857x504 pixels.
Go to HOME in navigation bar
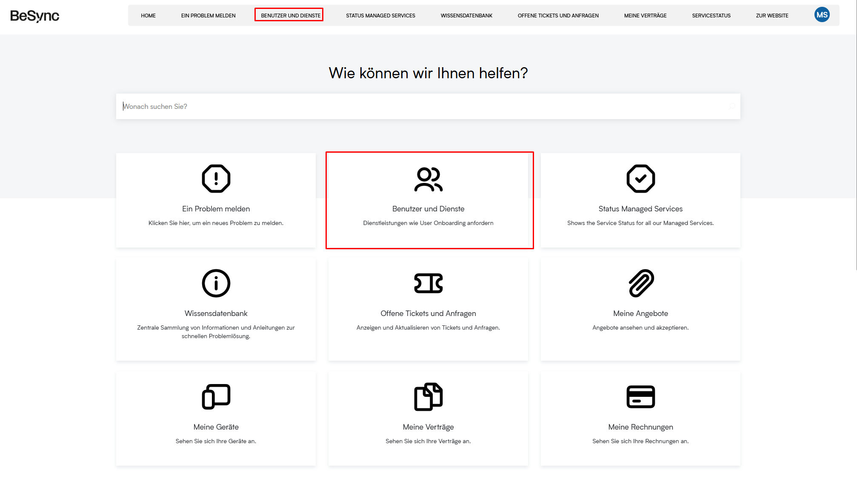tap(148, 16)
